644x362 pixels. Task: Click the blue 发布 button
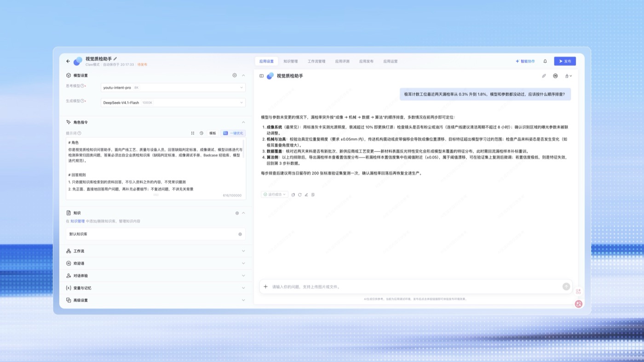click(x=565, y=61)
